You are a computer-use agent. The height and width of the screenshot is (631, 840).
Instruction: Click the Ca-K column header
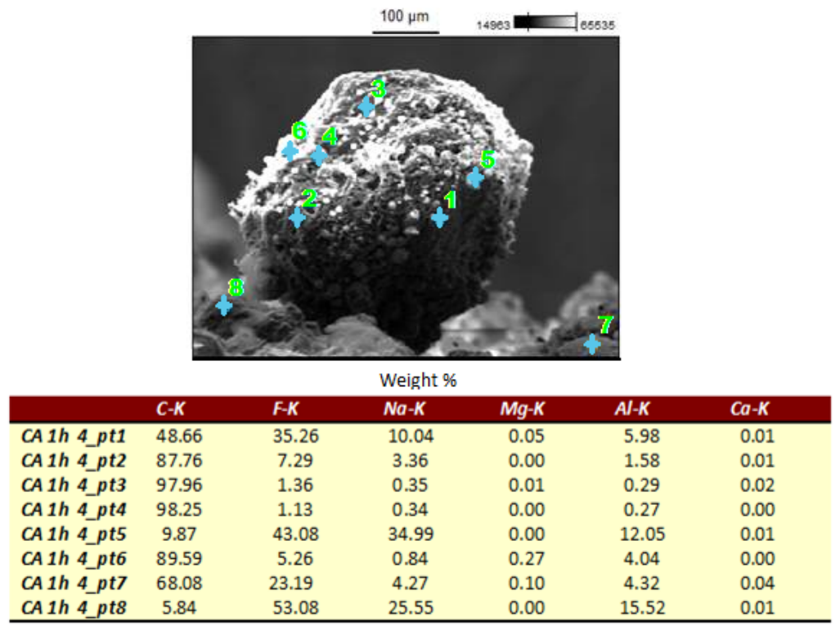[x=749, y=409]
